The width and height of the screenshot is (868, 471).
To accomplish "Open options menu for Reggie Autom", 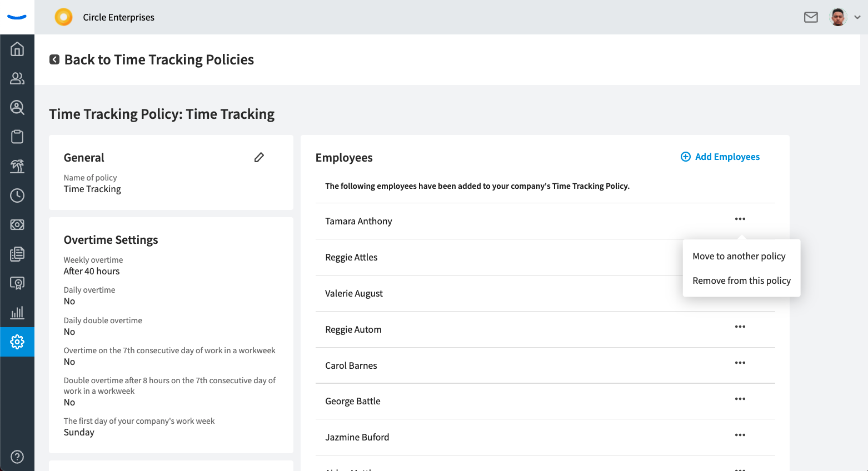I will point(740,327).
